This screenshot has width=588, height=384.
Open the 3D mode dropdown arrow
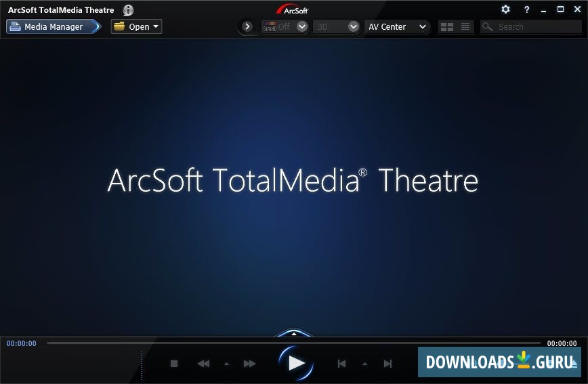coord(353,26)
